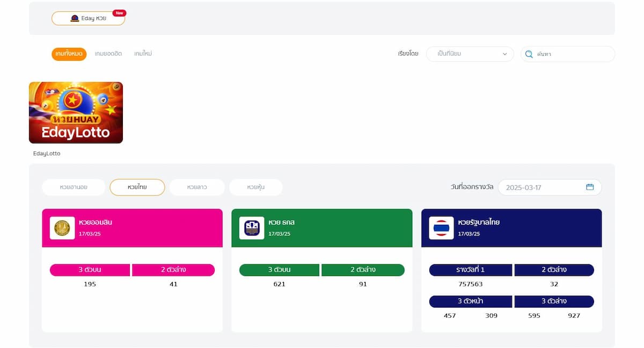Click the Eday หวย hat icon
The image size is (644, 348).
[75, 18]
